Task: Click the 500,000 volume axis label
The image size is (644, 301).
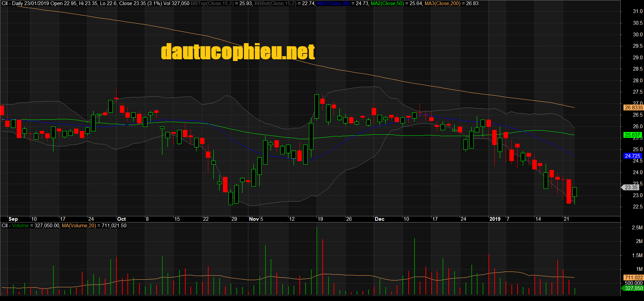Action: pos(634,283)
